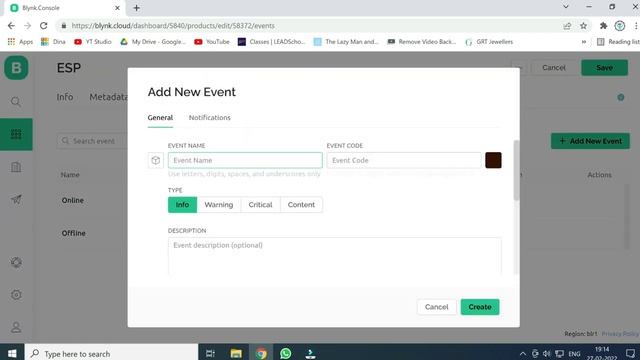This screenshot has height=360, width=640.
Task: Open WhatsApp from the taskbar
Action: (x=285, y=353)
